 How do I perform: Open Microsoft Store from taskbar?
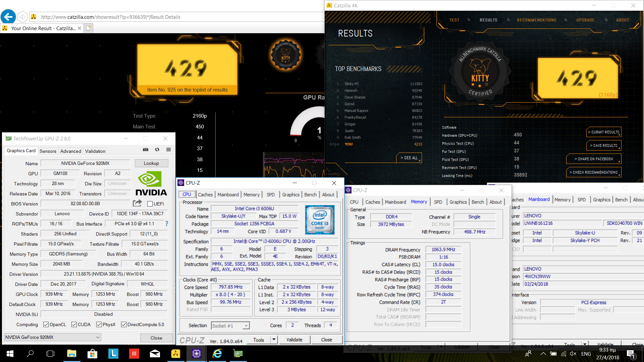pos(92,354)
